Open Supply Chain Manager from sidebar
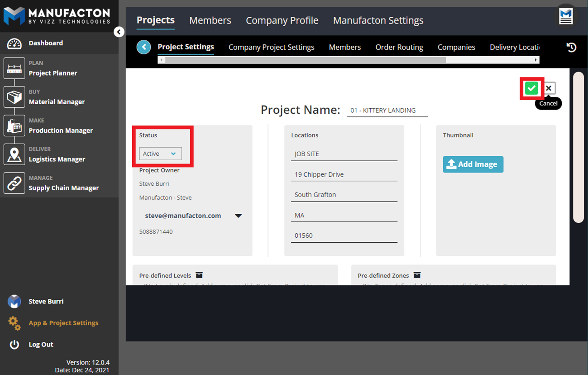The width and height of the screenshot is (588, 375). (x=63, y=188)
